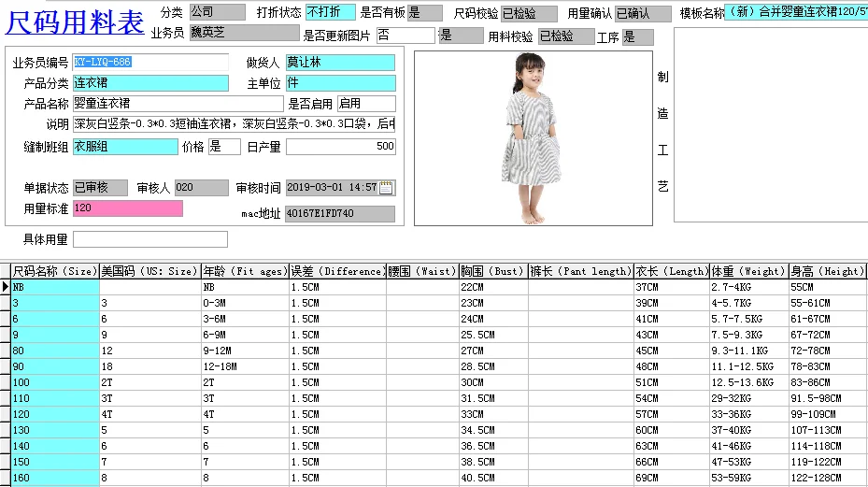Select the row header beside size 9
The image size is (868, 487).
coord(6,335)
